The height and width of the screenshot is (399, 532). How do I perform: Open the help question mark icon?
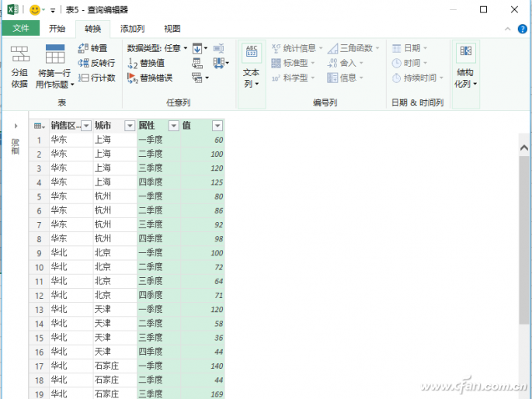523,29
